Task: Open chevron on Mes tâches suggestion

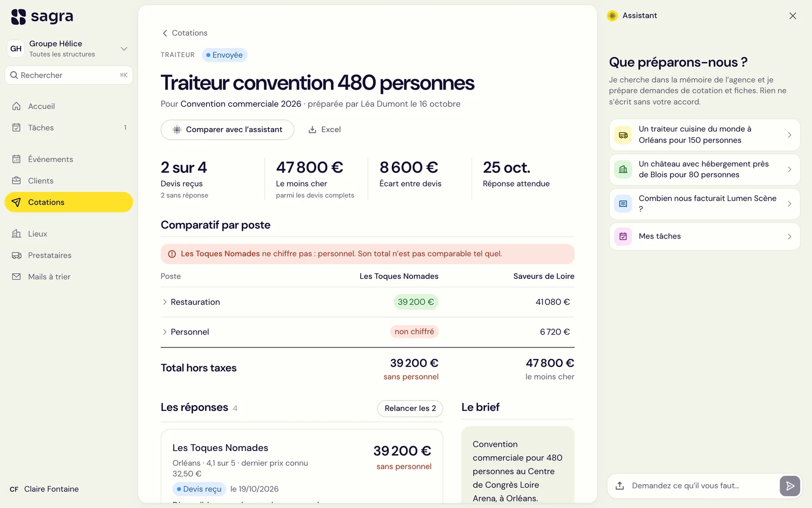Action: 789,237
